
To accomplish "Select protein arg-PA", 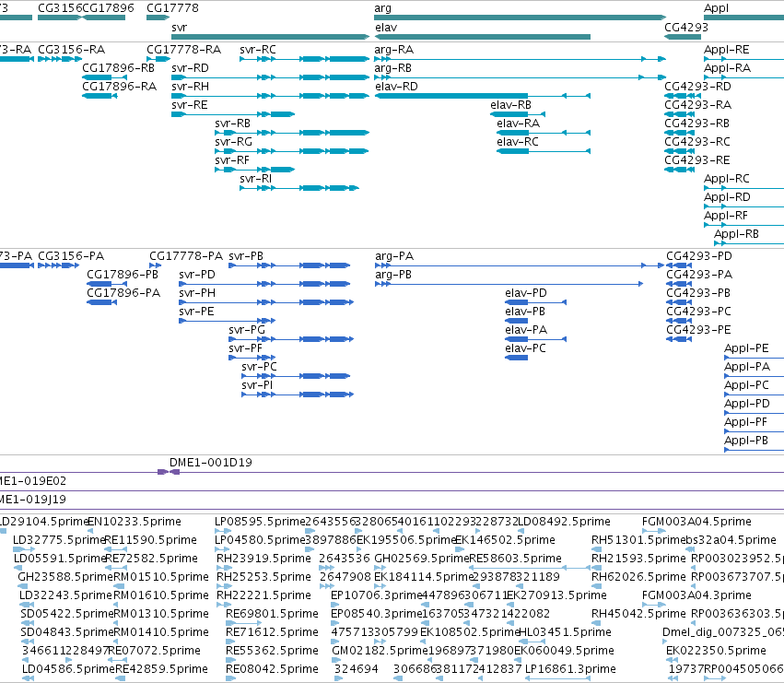I will 519,265.
